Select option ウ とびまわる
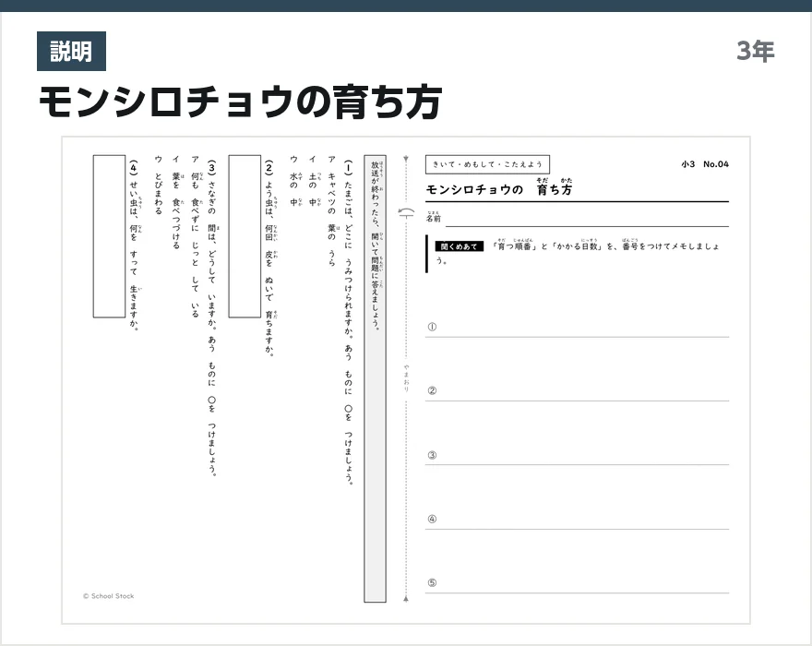The width and height of the screenshot is (812, 646). point(159,185)
